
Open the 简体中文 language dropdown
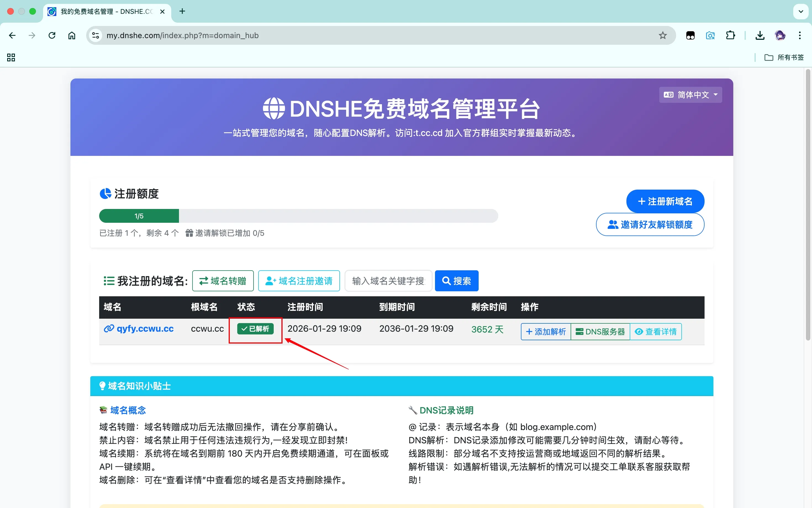(x=690, y=95)
